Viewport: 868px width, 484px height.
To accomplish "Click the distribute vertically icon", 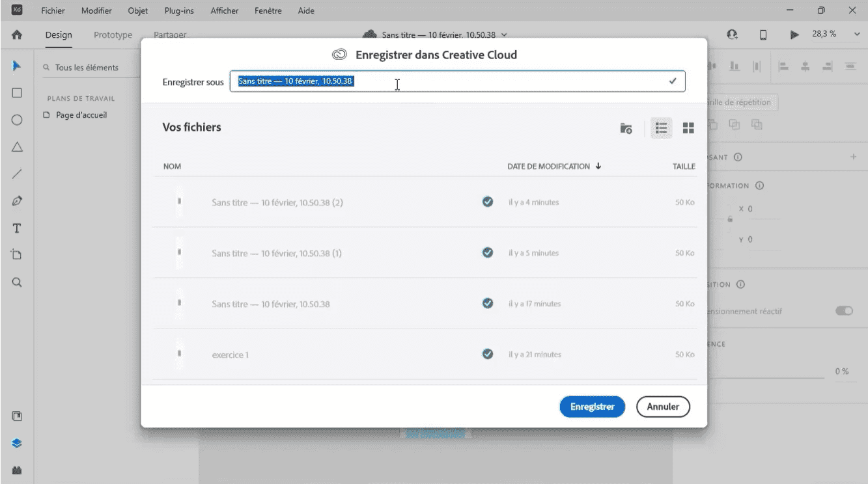I will (x=850, y=66).
